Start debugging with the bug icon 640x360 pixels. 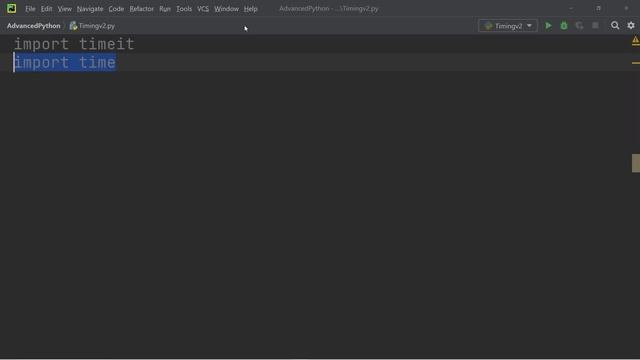click(x=564, y=26)
